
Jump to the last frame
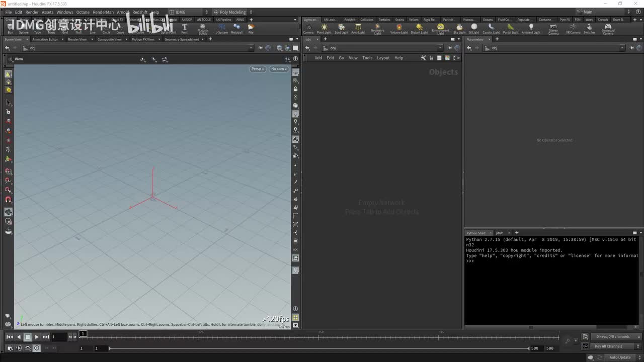[46, 337]
